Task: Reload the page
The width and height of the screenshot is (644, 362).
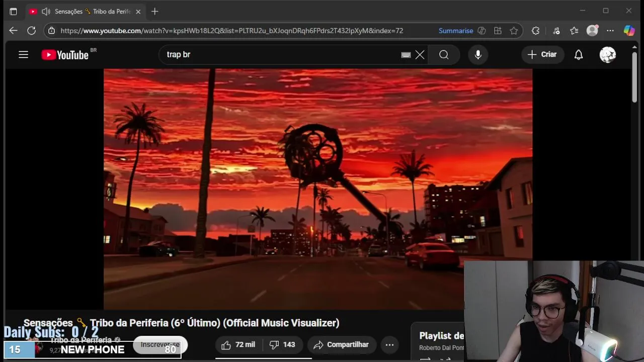Action: click(x=31, y=31)
